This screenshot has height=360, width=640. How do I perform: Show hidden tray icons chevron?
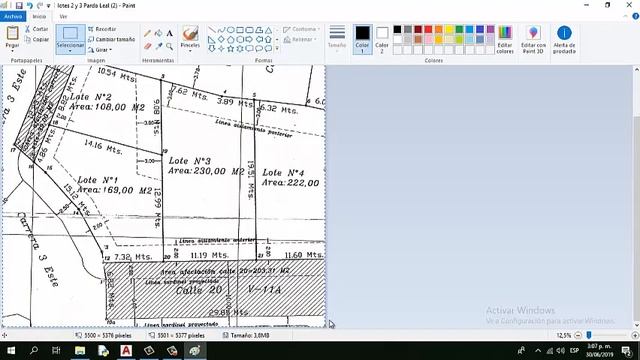point(538,351)
